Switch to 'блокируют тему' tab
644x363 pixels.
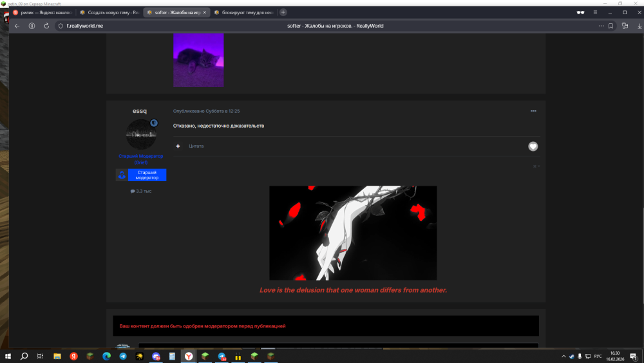244,12
